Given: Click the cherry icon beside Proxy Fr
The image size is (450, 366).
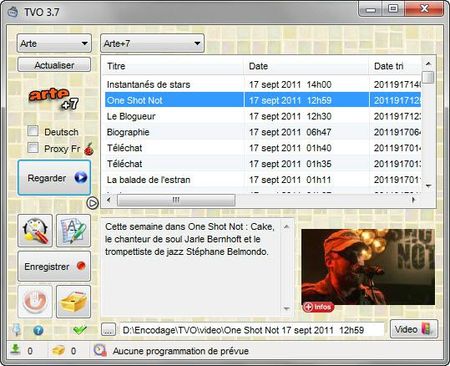Looking at the screenshot, I should (x=89, y=149).
